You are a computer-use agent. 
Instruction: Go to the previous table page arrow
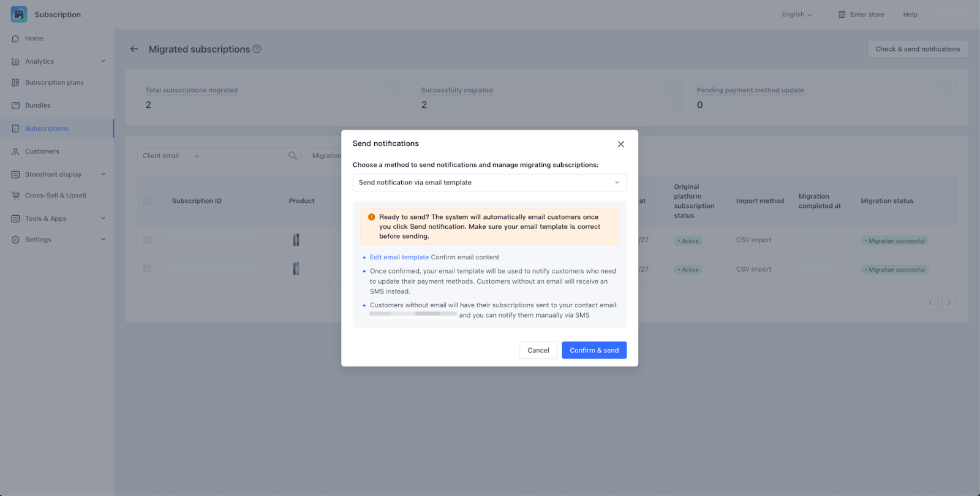930,303
